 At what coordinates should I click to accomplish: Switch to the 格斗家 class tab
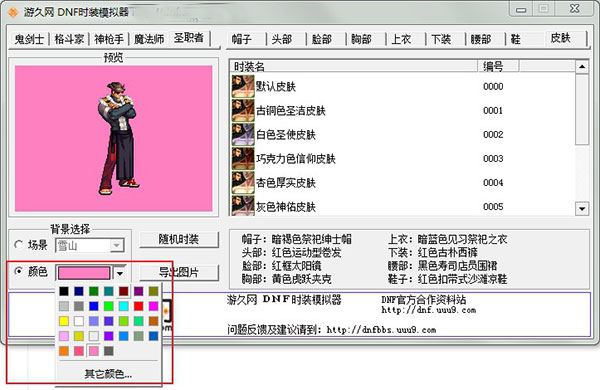point(69,39)
